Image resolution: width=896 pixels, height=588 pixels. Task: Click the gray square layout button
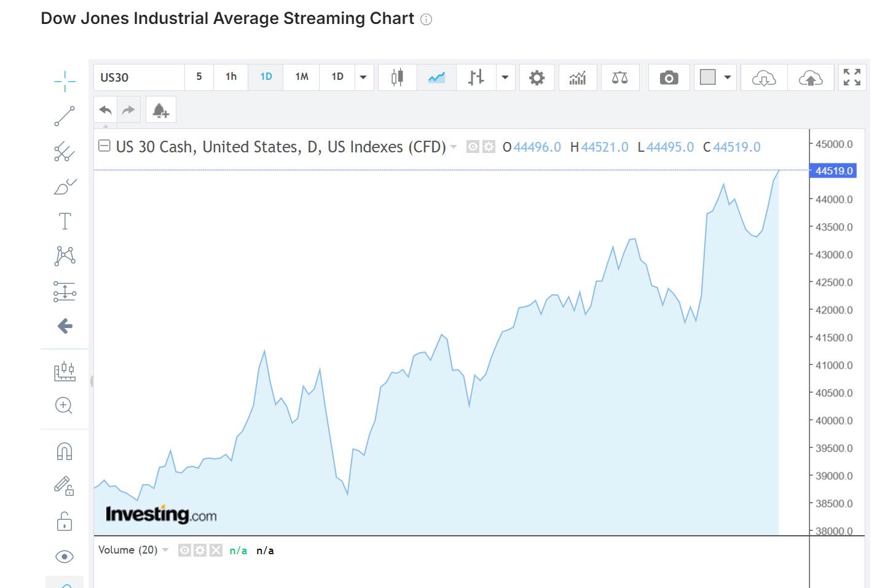(x=708, y=77)
